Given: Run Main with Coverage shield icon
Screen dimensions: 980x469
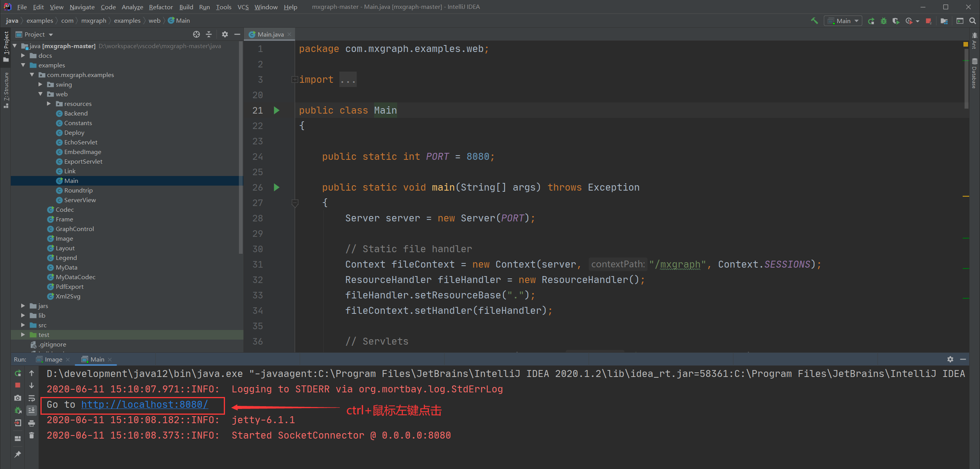Looking at the screenshot, I should tap(896, 21).
